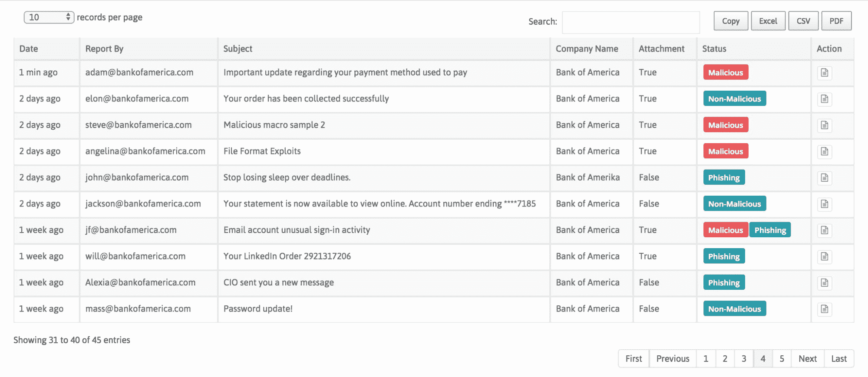This screenshot has height=377, width=868.
Task: Go to the Previous page
Action: pyautogui.click(x=673, y=359)
